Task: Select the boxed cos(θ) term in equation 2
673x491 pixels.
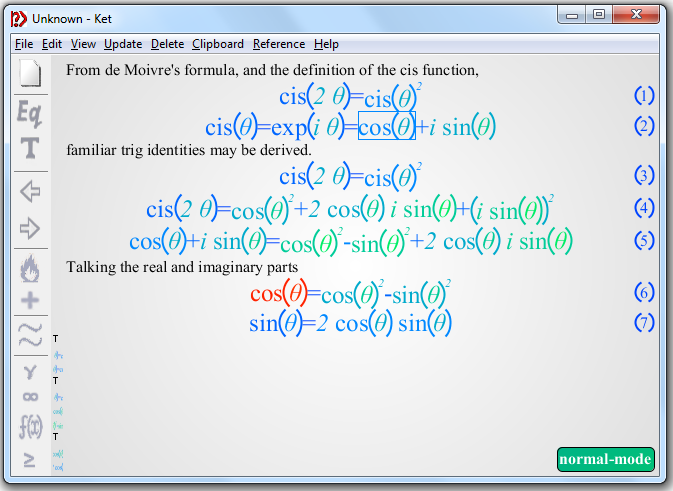Action: point(387,125)
